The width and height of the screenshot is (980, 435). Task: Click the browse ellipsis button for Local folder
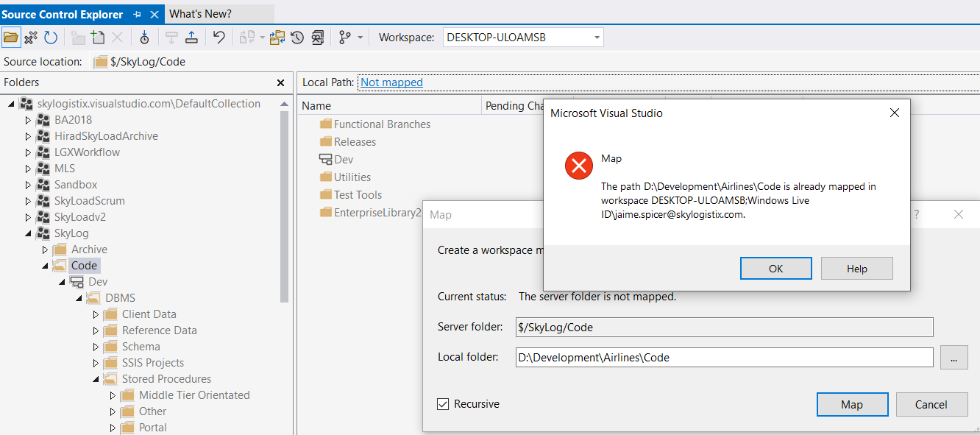954,358
